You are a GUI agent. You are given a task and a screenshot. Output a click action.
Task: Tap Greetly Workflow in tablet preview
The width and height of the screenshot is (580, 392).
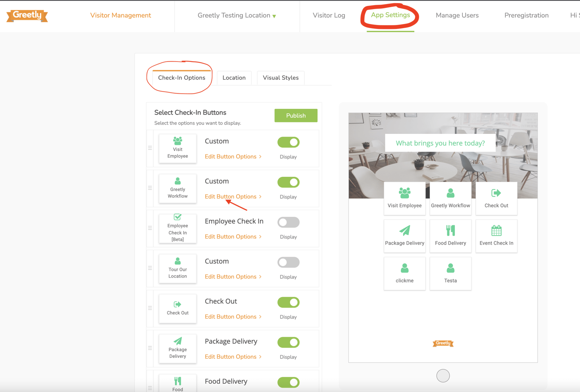(x=450, y=198)
